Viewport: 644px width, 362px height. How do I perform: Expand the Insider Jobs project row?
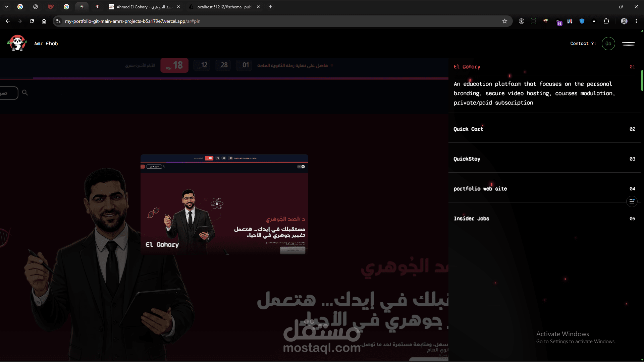[x=544, y=219]
